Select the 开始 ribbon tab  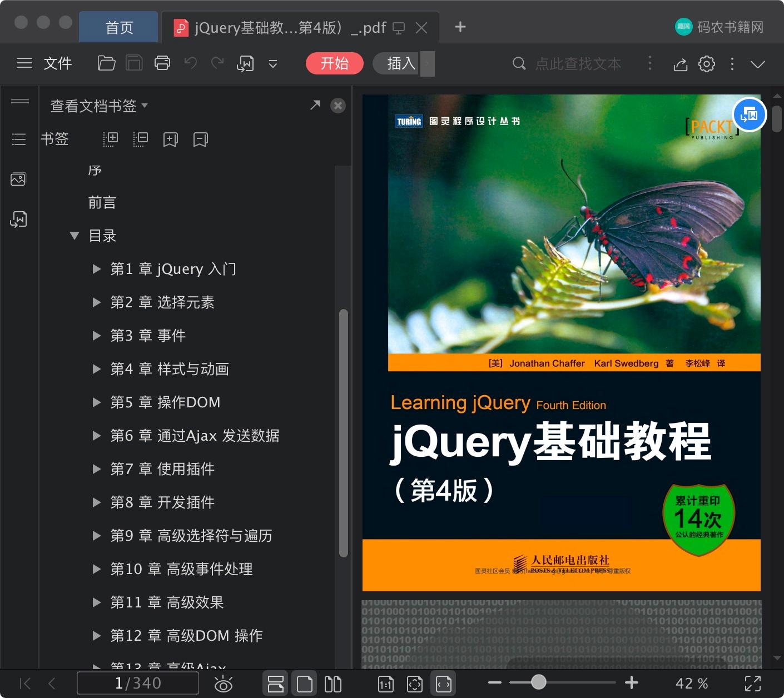(335, 63)
